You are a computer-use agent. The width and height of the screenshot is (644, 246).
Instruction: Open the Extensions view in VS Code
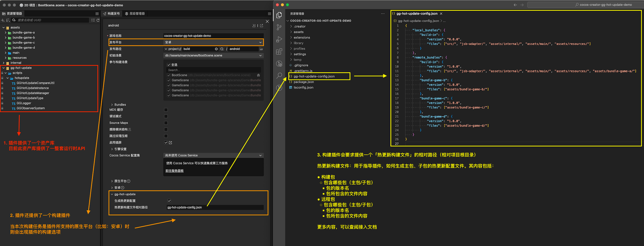pyautogui.click(x=279, y=52)
